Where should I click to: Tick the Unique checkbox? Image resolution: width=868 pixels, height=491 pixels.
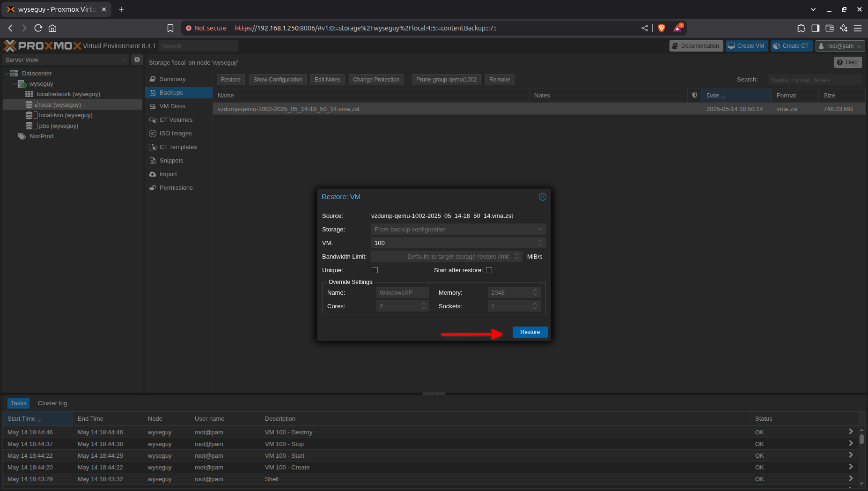(x=375, y=270)
